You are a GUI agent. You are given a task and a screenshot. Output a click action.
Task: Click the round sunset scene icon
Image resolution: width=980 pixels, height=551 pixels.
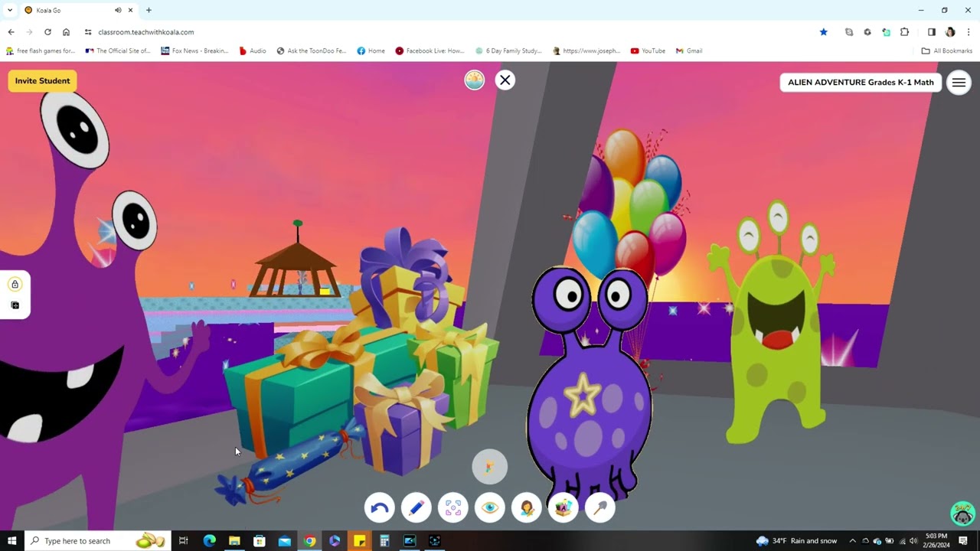pos(475,80)
